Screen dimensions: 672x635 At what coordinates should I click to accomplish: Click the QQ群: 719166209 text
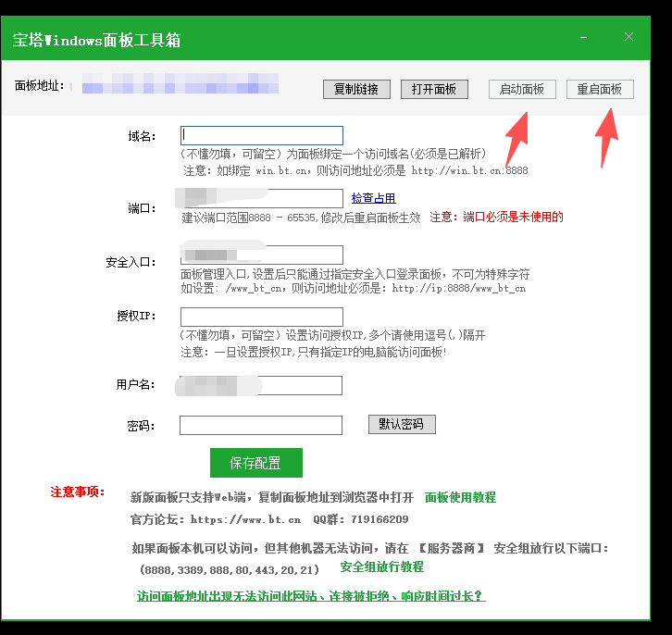pyautogui.click(x=360, y=519)
